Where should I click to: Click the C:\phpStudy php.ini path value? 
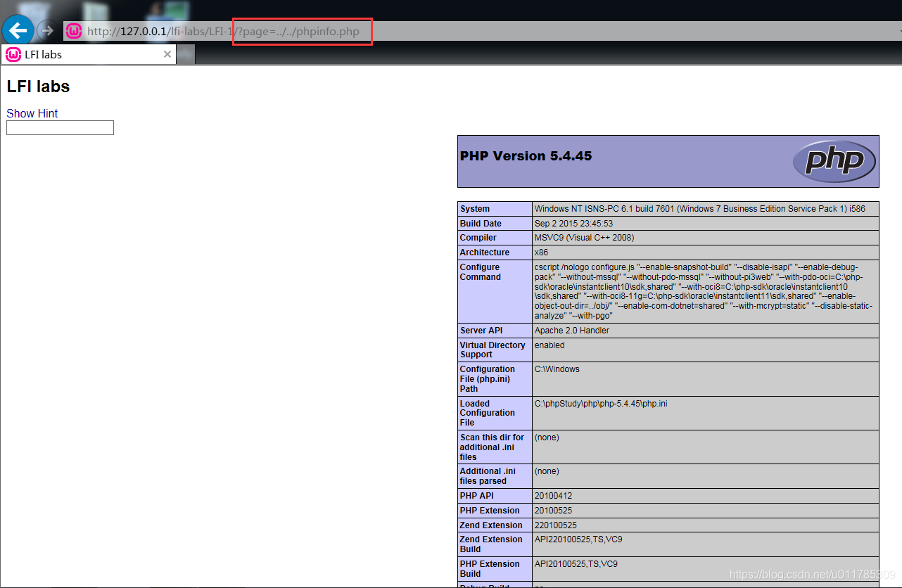(x=601, y=404)
